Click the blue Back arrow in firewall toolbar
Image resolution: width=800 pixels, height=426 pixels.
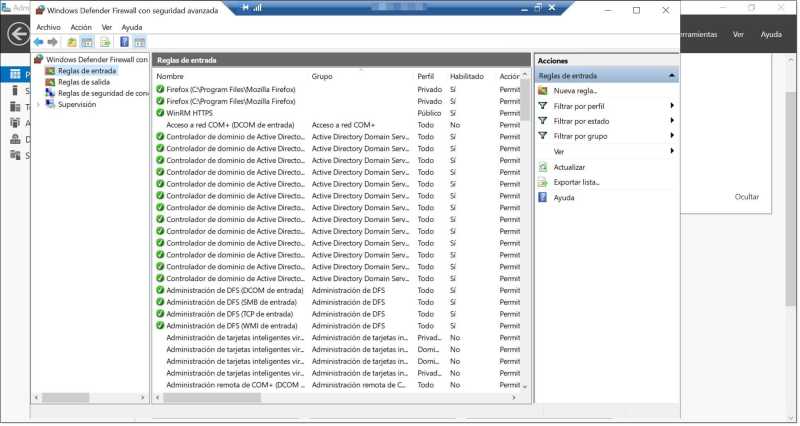pos(38,42)
